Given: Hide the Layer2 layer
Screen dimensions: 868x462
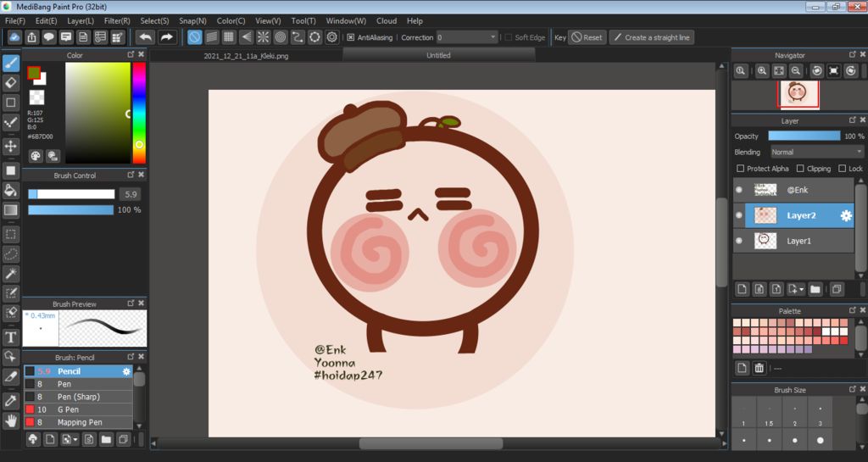Looking at the screenshot, I should coord(739,216).
